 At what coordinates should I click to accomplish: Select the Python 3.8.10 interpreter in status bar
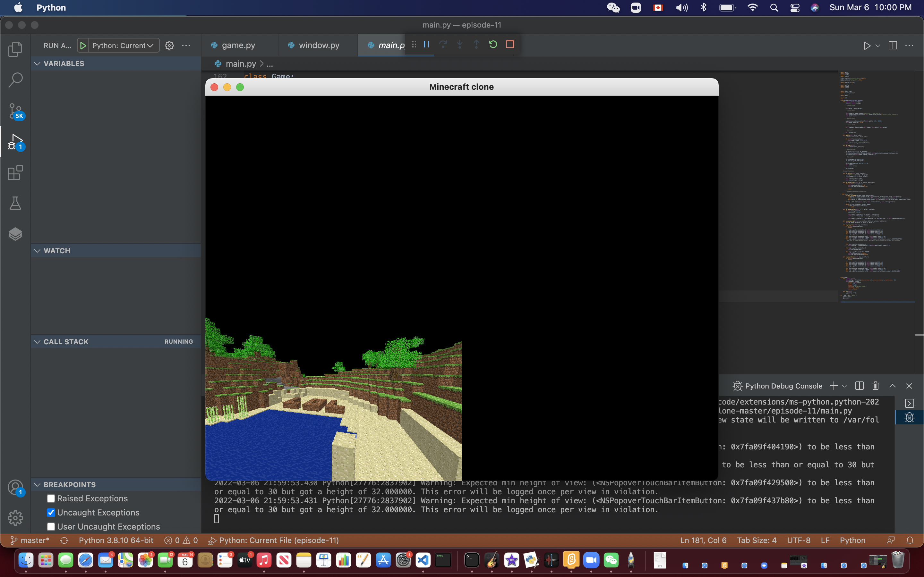pyautogui.click(x=116, y=540)
